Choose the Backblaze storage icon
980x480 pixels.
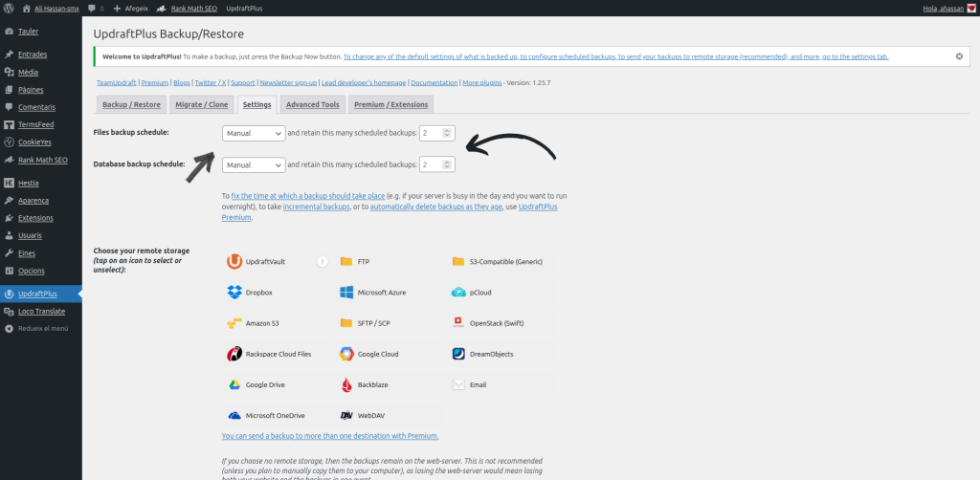click(x=347, y=384)
